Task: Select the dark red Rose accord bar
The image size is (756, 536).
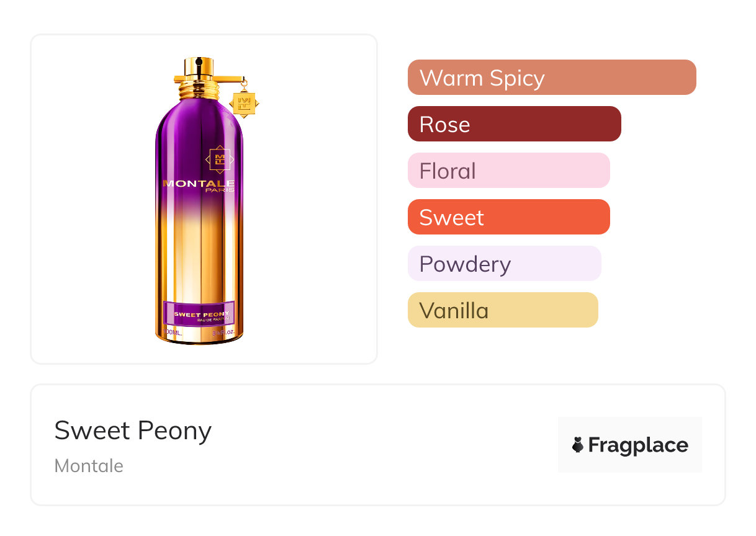Action: tap(514, 124)
